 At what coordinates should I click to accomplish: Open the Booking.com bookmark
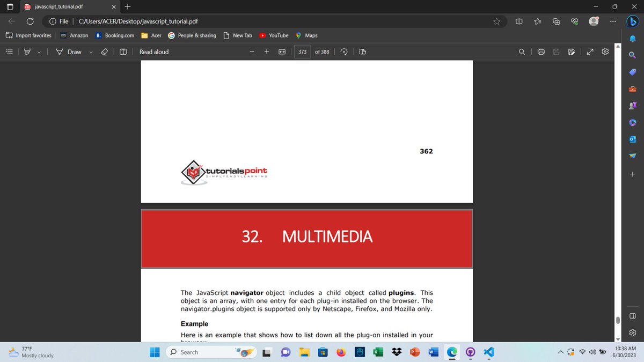click(115, 35)
